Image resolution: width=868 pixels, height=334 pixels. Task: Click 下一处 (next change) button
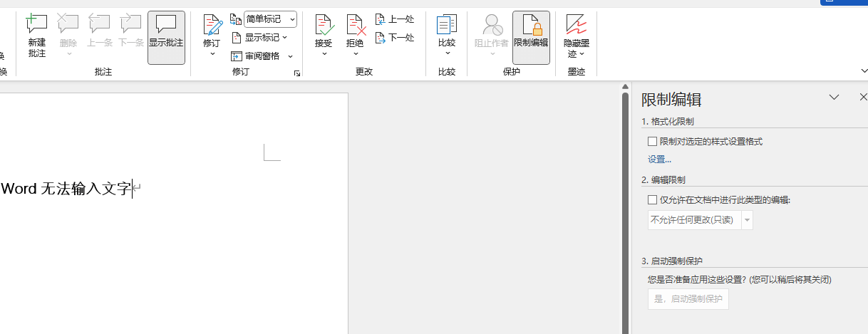395,38
